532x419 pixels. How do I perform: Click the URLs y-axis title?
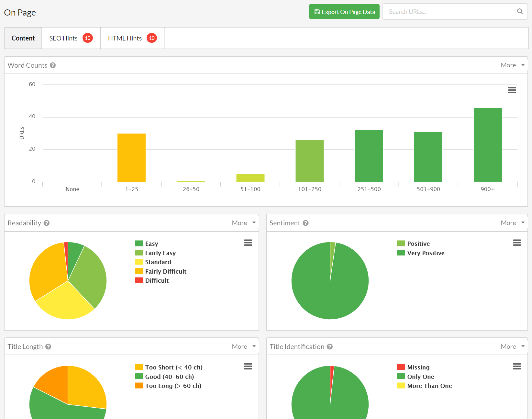22,133
